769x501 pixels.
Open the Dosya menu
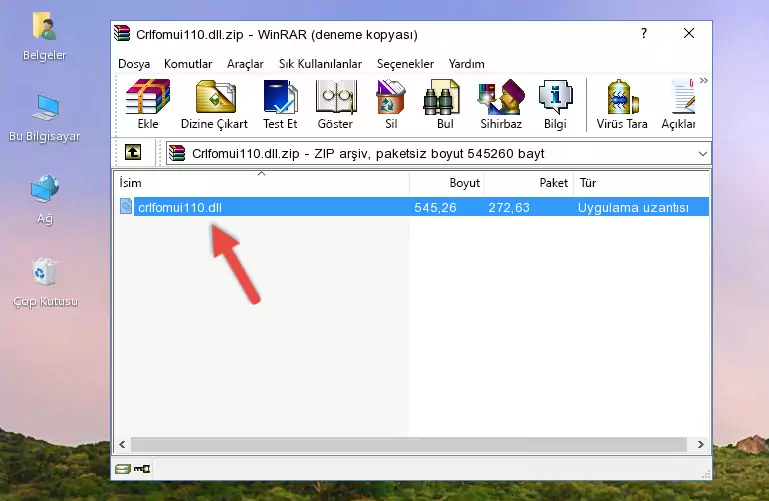pyautogui.click(x=134, y=64)
